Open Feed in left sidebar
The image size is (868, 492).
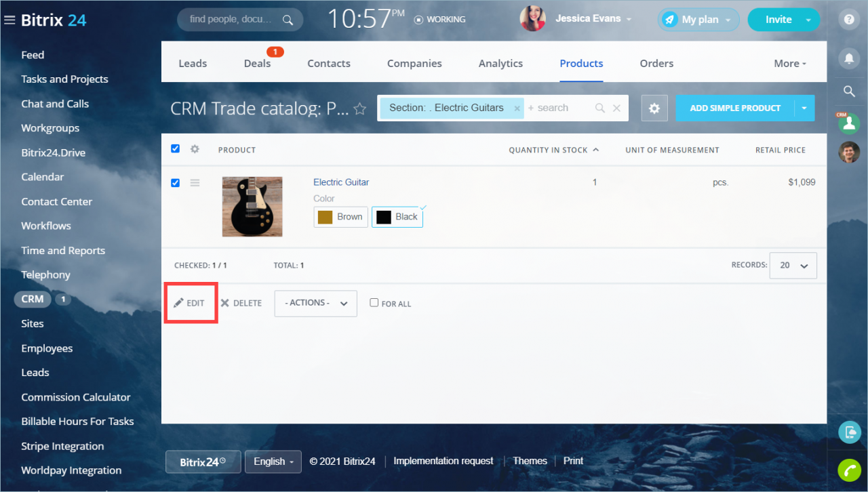tap(33, 55)
